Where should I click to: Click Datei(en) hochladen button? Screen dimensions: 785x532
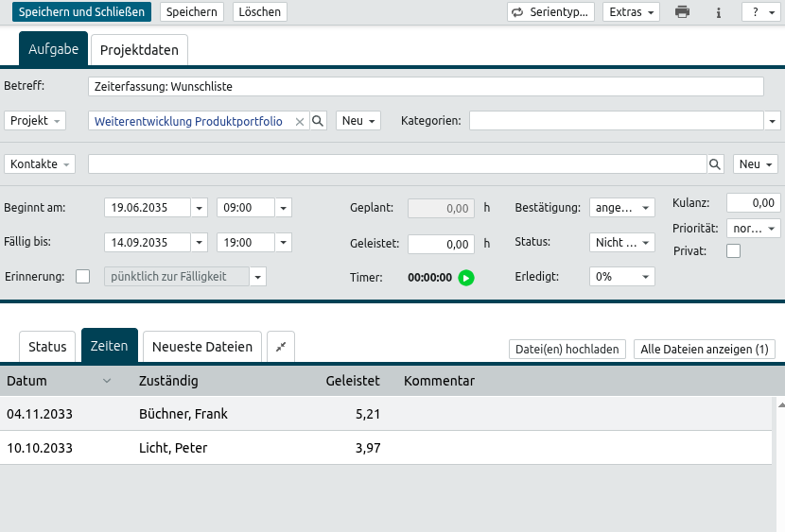coord(567,350)
